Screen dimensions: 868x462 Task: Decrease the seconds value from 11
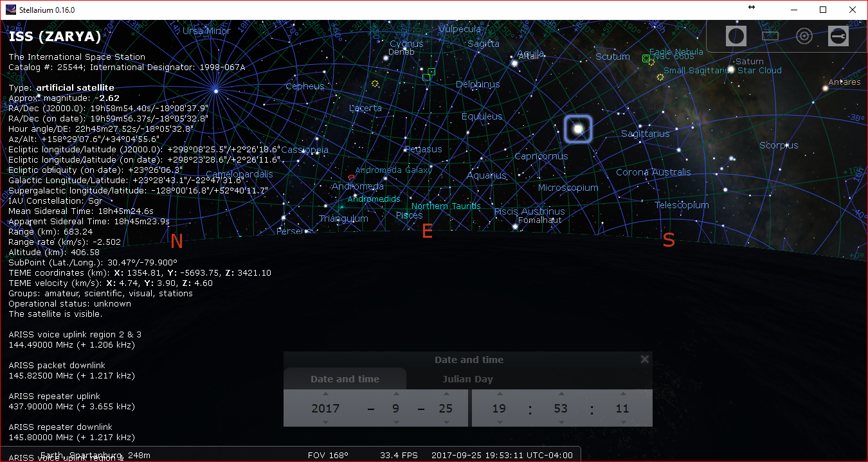coord(622,422)
